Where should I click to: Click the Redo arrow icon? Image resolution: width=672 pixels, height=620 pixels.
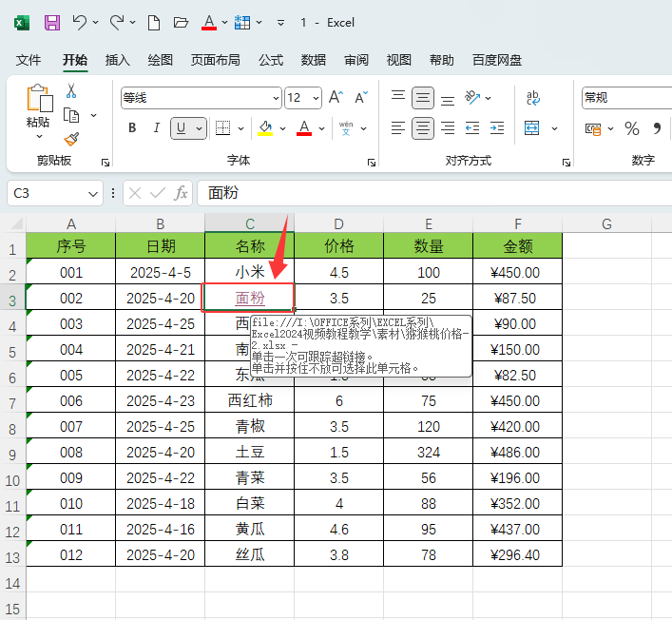117,22
